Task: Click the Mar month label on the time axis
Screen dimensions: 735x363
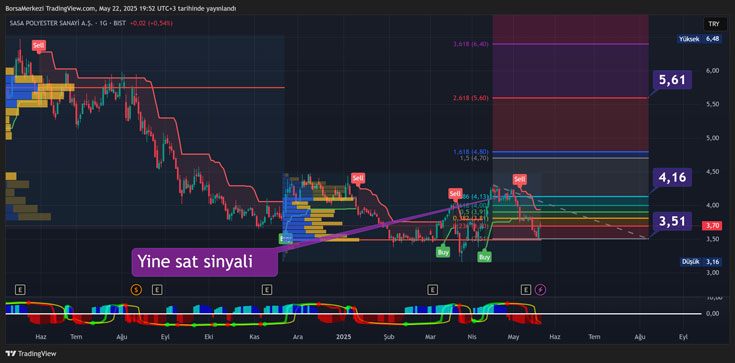Action: 430,337
